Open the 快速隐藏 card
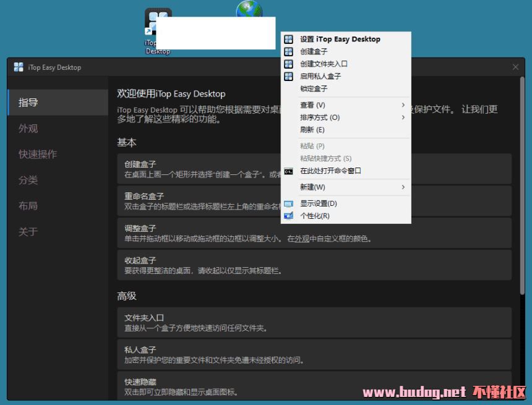This screenshot has width=532, height=405. pyautogui.click(x=314, y=386)
